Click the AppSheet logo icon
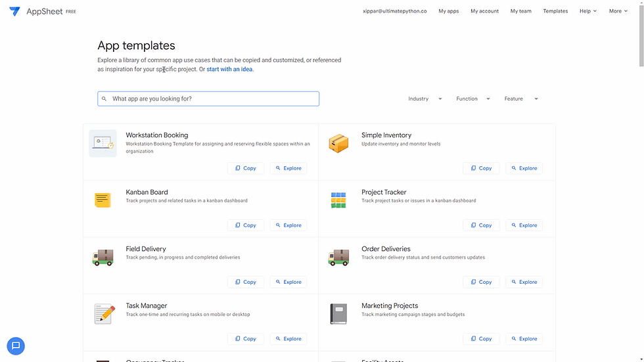 pos(14,11)
